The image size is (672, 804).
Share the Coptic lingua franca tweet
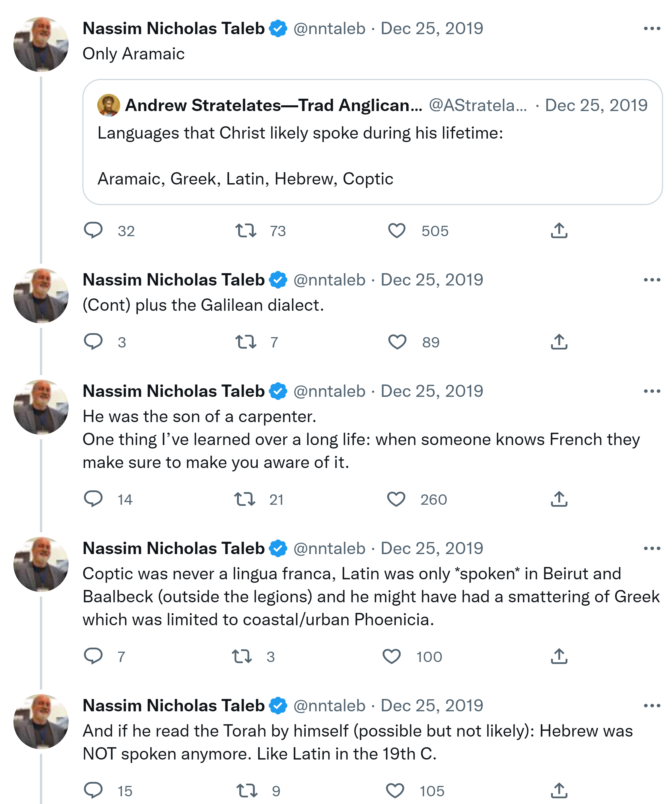coord(559,656)
